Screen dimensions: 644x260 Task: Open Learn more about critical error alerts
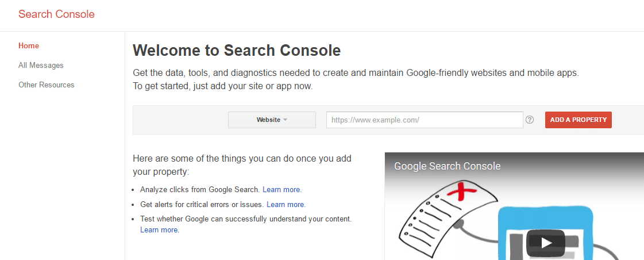coord(286,204)
